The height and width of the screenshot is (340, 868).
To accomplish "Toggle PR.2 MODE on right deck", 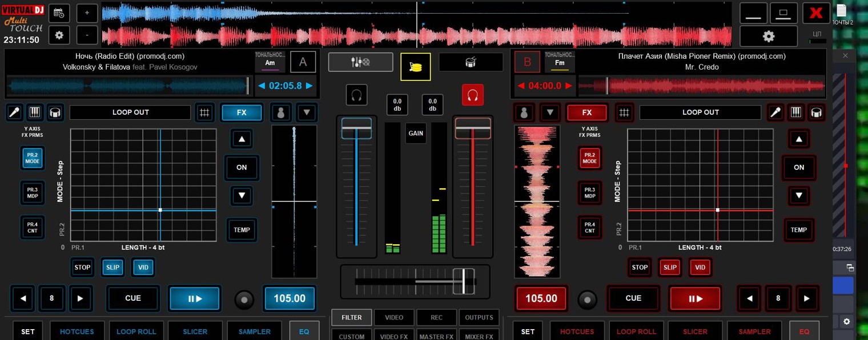I will (x=590, y=158).
